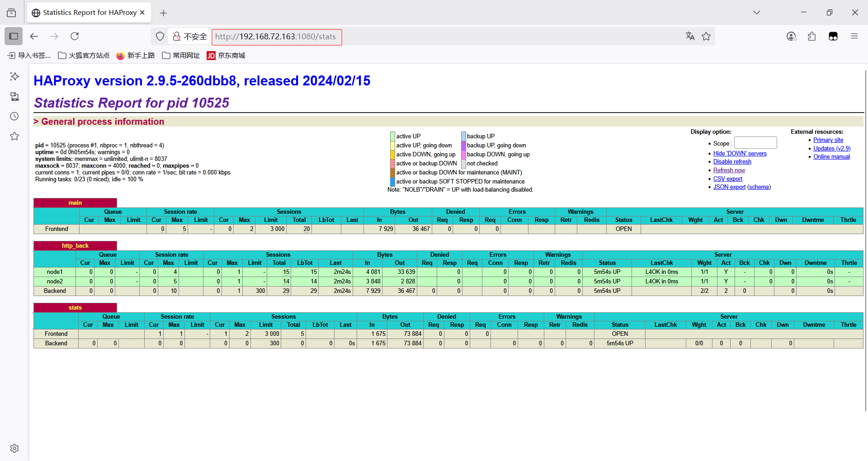Click main Frontend bytes out '36 467'

[421, 229]
